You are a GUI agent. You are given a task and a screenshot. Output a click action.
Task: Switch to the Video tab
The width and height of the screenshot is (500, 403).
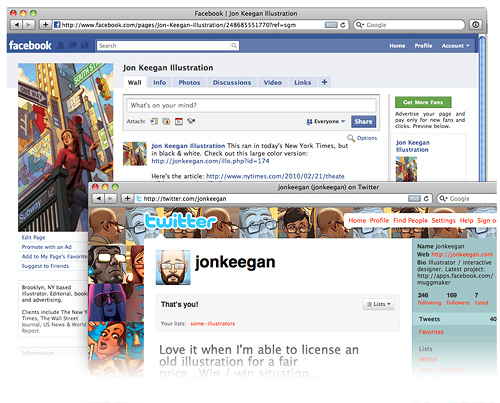click(x=273, y=82)
